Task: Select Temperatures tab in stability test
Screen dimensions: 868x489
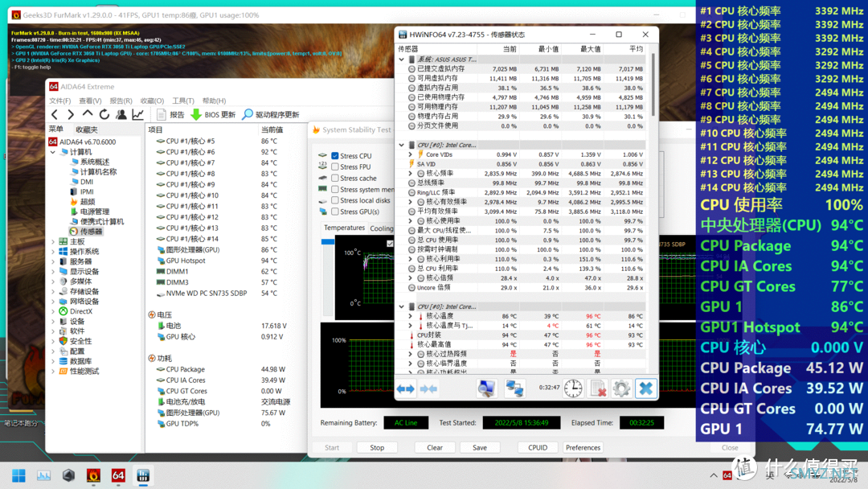Action: [x=344, y=228]
